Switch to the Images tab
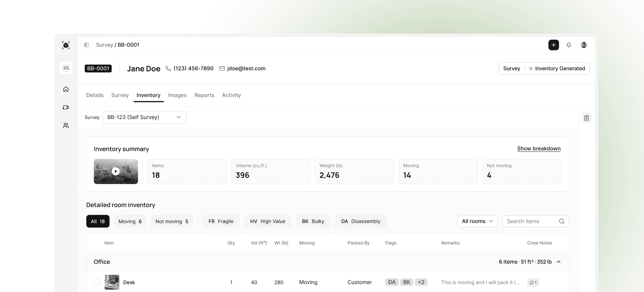This screenshot has height=292, width=644. point(177,95)
